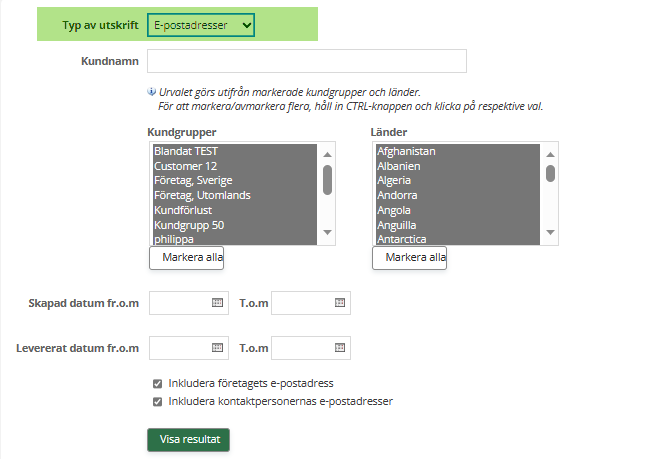Click Markera alla under Kundgrupper
652x459 pixels.
click(x=187, y=258)
